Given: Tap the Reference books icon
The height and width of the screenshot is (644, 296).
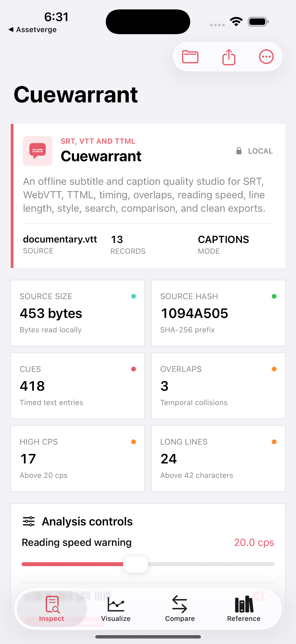Looking at the screenshot, I should pyautogui.click(x=244, y=604).
